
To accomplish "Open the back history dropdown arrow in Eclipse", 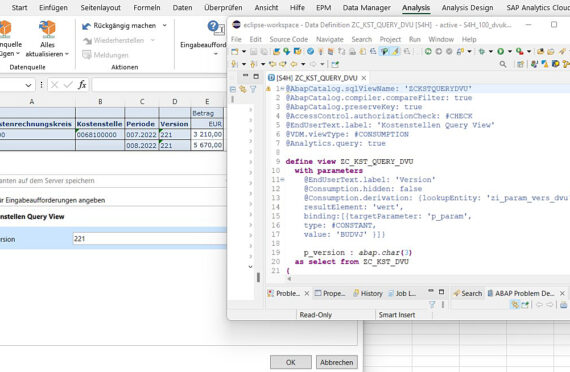I will tap(303, 64).
